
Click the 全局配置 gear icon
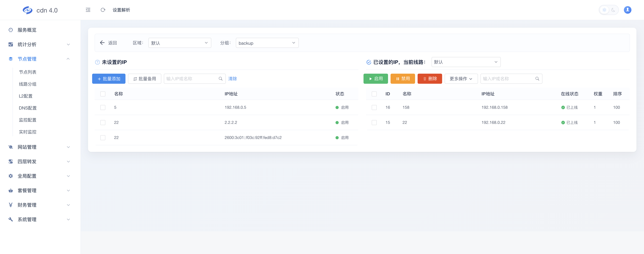pos(11,176)
